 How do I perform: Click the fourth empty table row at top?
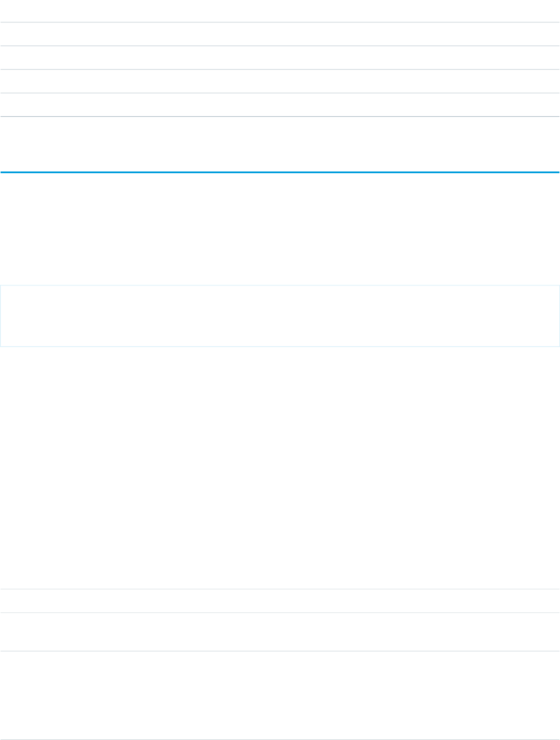(x=279, y=82)
